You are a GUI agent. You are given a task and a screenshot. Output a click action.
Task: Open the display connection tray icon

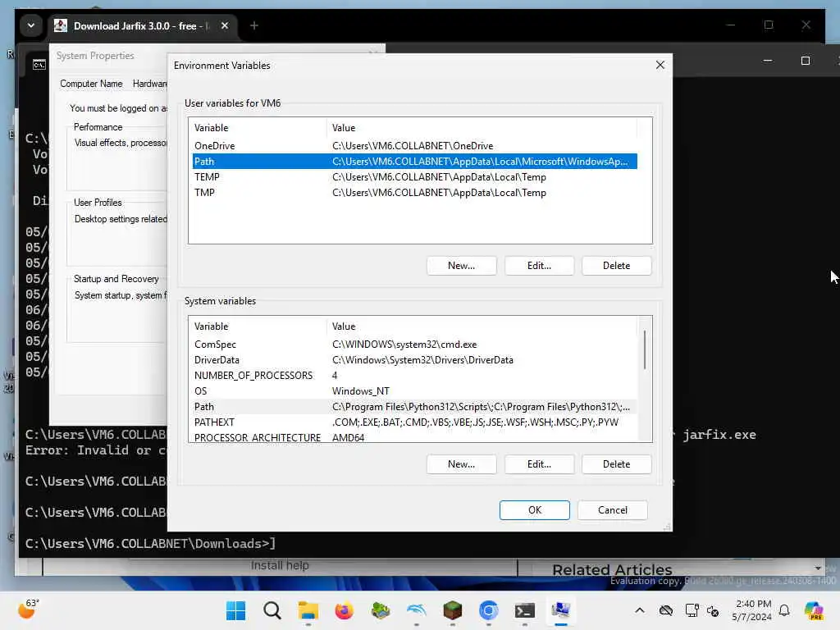(692, 610)
